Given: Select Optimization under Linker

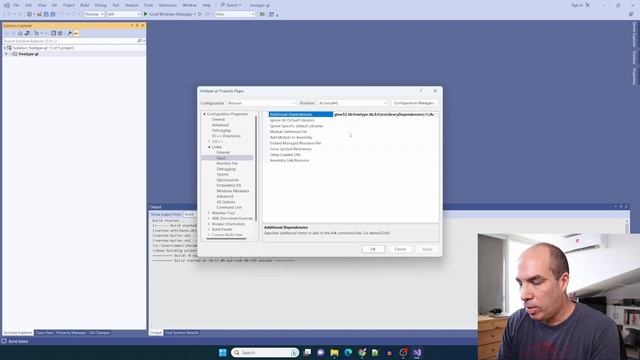Looking at the screenshot, I should click(x=227, y=180).
